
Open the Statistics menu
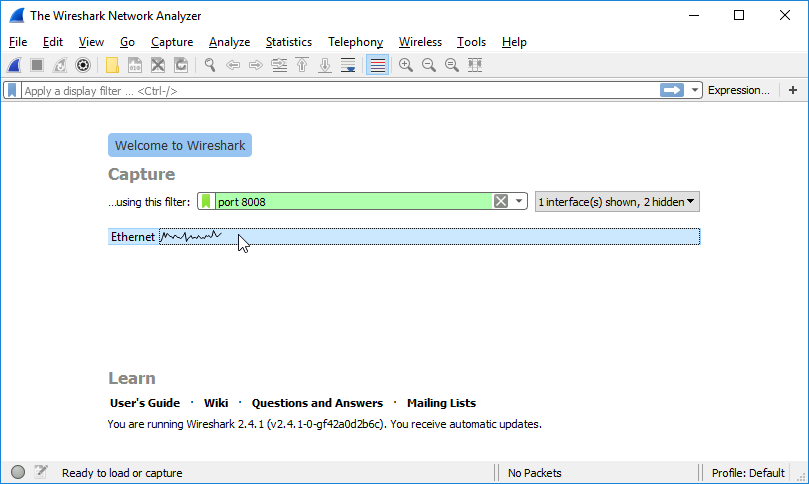(x=289, y=42)
